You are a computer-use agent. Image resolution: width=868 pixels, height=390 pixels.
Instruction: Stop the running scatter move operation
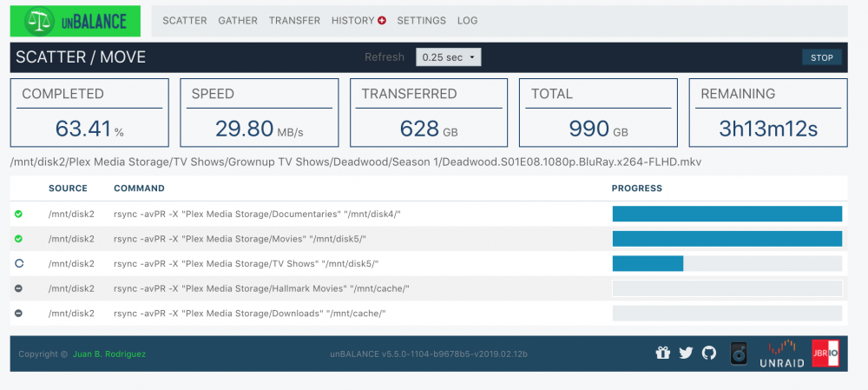[822, 57]
